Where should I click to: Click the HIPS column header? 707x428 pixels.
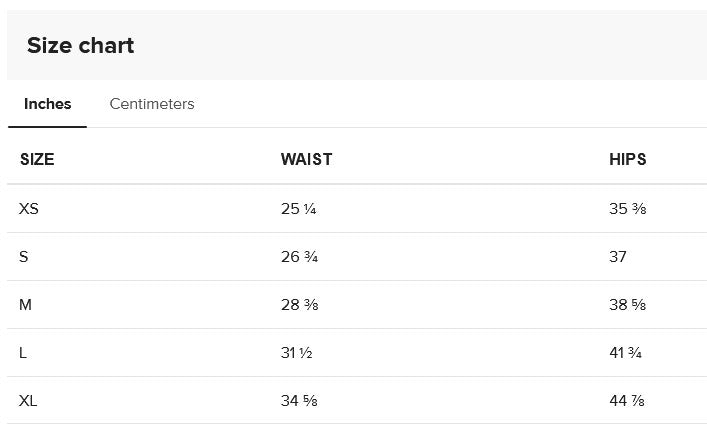pos(628,159)
